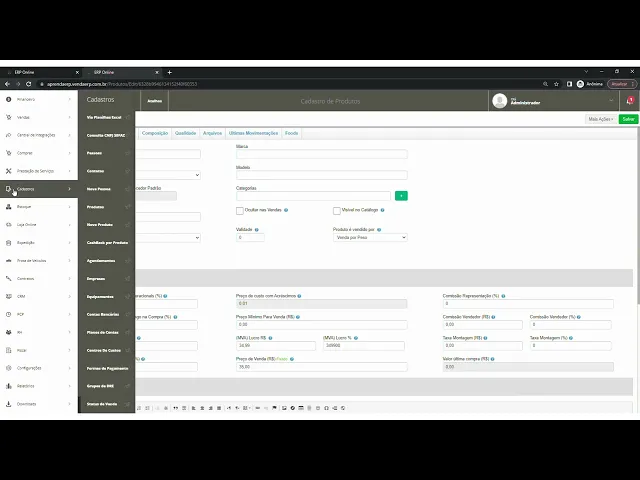Expand the user account dropdown arrow
The image size is (640, 480).
point(611,100)
